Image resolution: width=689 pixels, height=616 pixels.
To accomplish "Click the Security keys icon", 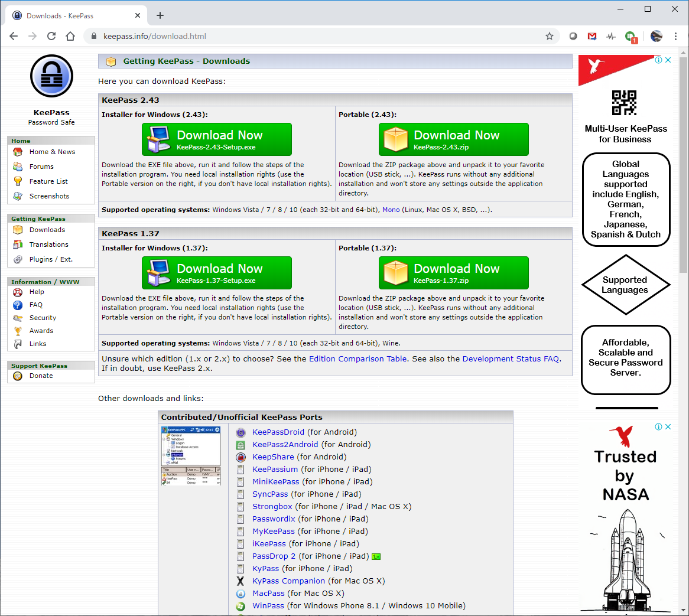I will (18, 318).
